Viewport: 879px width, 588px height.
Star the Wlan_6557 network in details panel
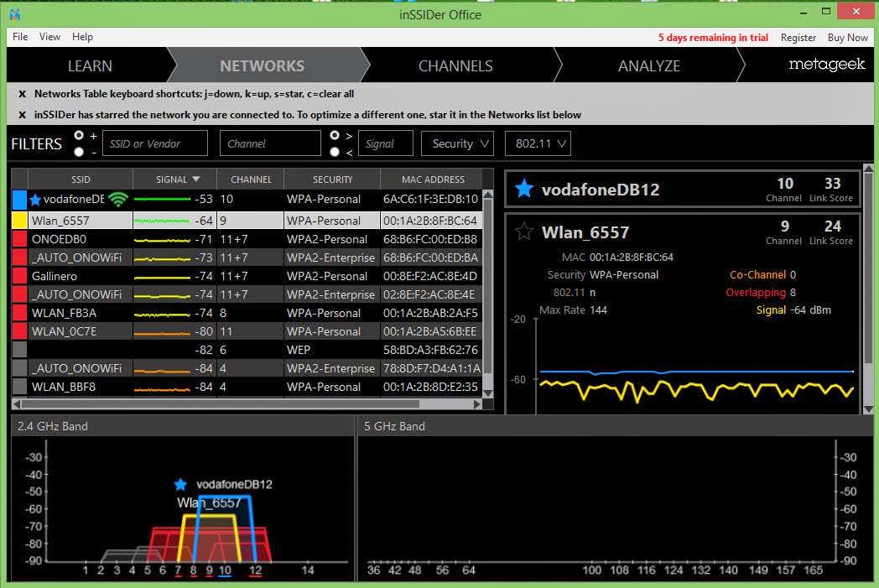coord(524,232)
